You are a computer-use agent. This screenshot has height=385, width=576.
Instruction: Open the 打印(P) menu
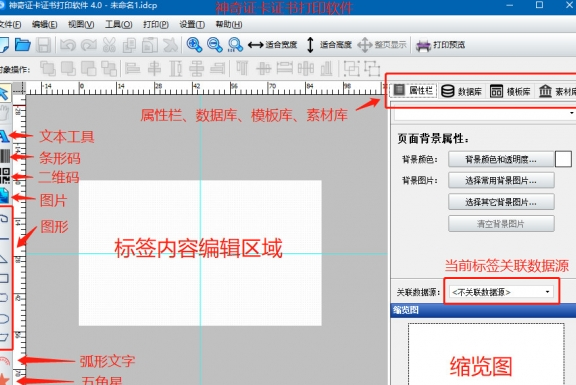click(x=156, y=24)
